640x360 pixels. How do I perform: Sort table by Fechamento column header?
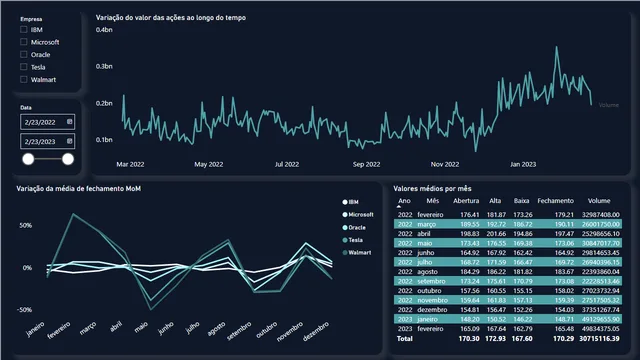[555, 200]
